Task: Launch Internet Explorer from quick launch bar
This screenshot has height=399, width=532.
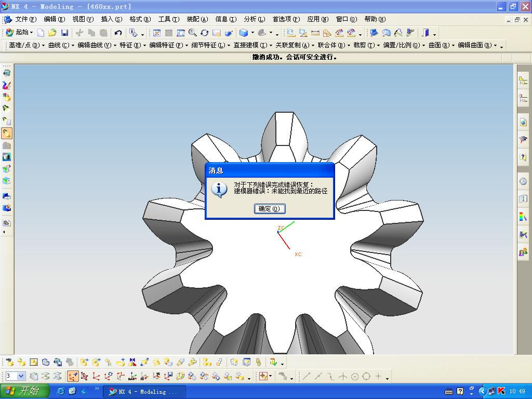Action: tap(60, 391)
